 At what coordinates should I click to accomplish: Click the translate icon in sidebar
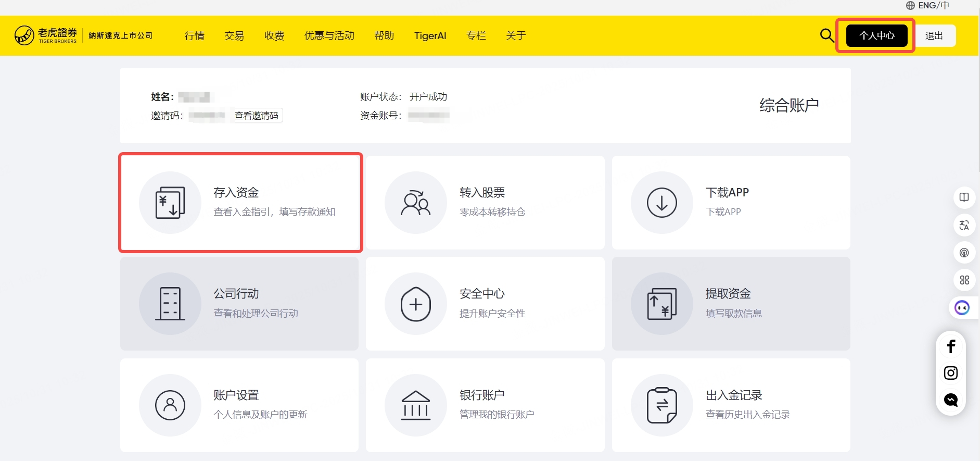pyautogui.click(x=964, y=225)
